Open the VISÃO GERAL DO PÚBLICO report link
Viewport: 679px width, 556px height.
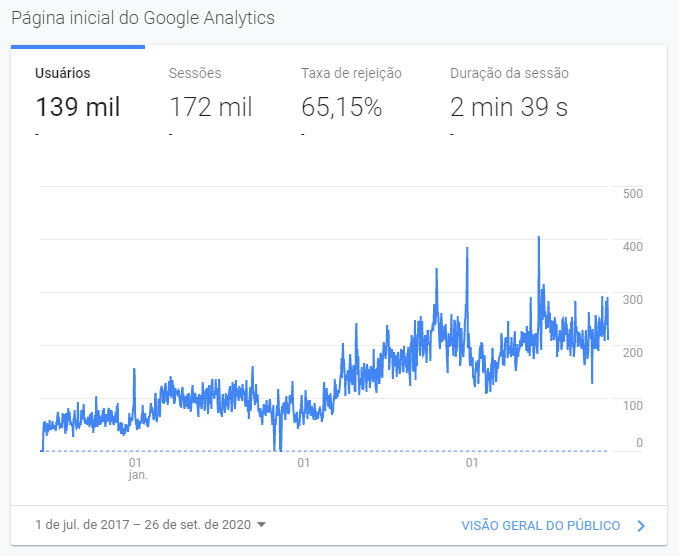(540, 525)
